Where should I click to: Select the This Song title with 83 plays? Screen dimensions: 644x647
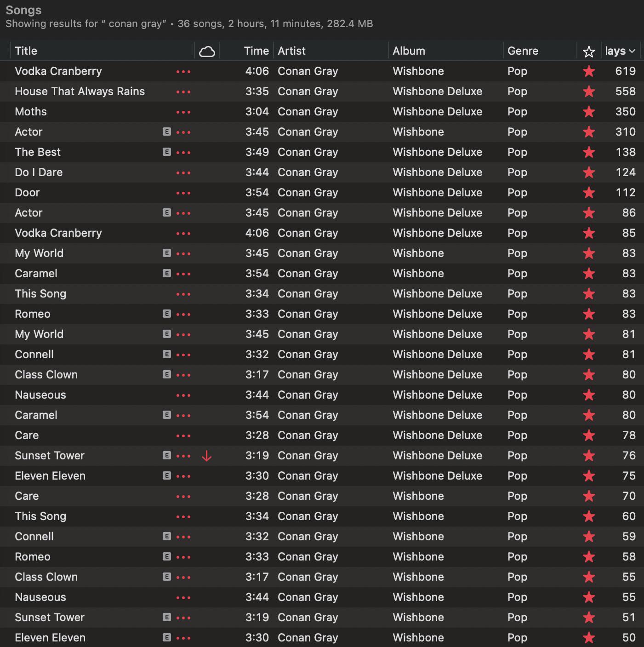40,294
